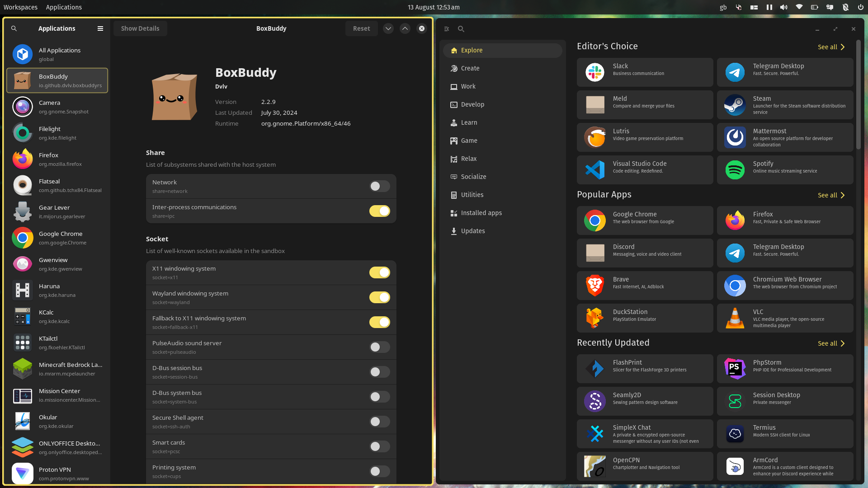The image size is (868, 488).
Task: Turn on PulseAudio sound server switch
Action: coord(379,347)
